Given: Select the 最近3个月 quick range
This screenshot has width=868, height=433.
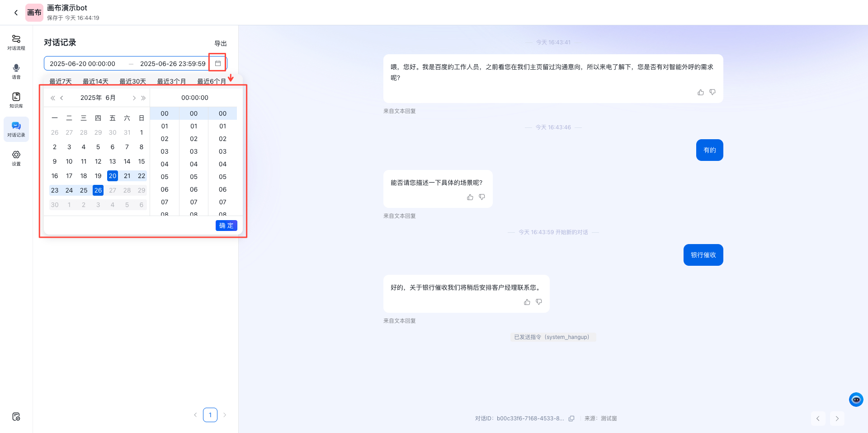Looking at the screenshot, I should pyautogui.click(x=171, y=81).
